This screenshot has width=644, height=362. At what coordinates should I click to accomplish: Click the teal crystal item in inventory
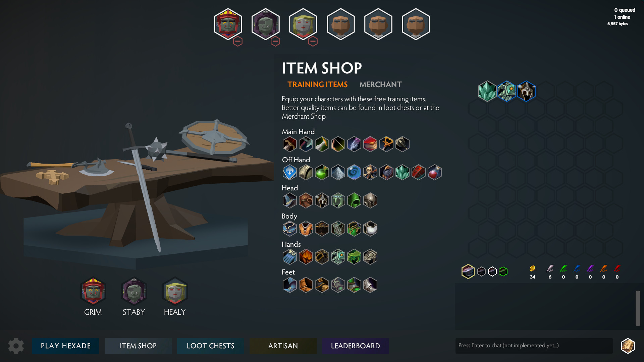[487, 91]
